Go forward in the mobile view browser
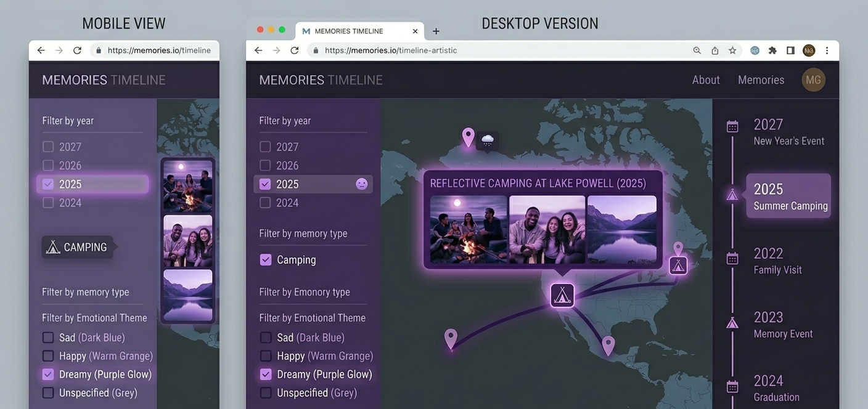The image size is (868, 409). (x=59, y=51)
